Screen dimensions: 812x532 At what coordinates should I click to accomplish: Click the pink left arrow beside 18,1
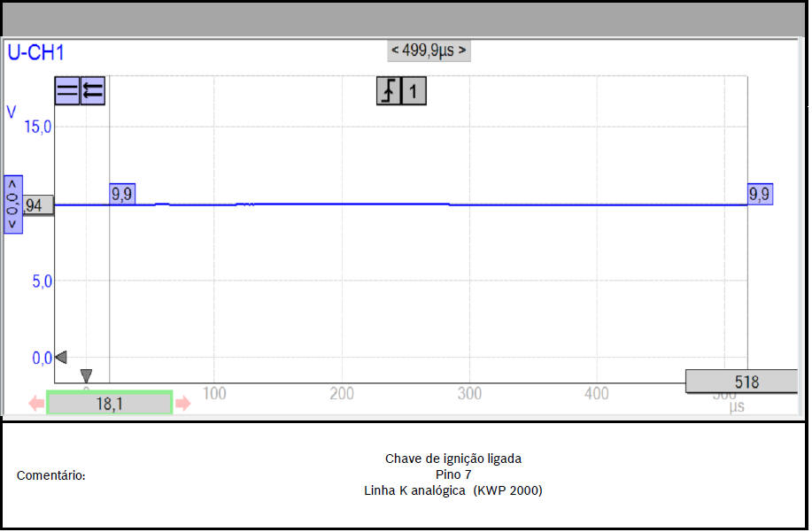pyautogui.click(x=36, y=404)
